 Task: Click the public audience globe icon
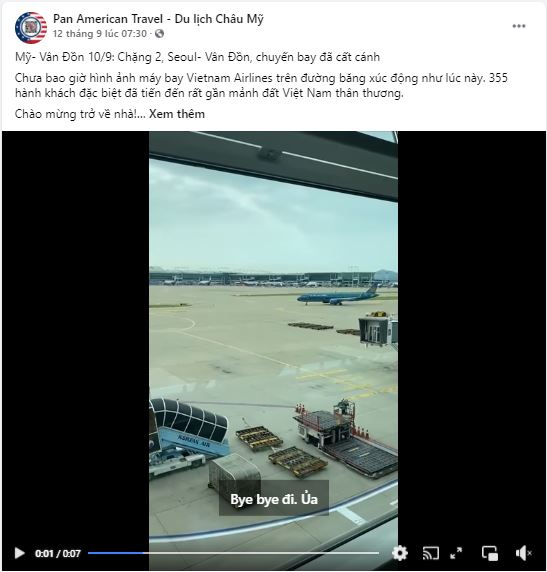point(159,34)
